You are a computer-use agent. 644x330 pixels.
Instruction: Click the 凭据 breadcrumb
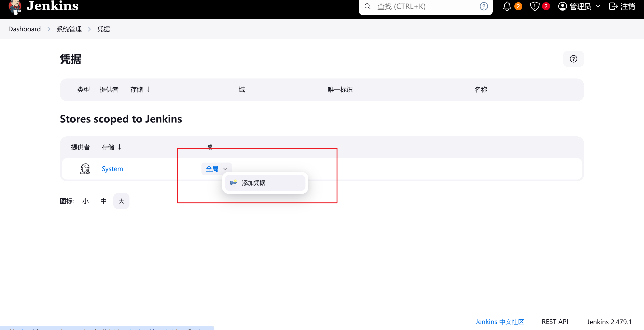point(104,29)
